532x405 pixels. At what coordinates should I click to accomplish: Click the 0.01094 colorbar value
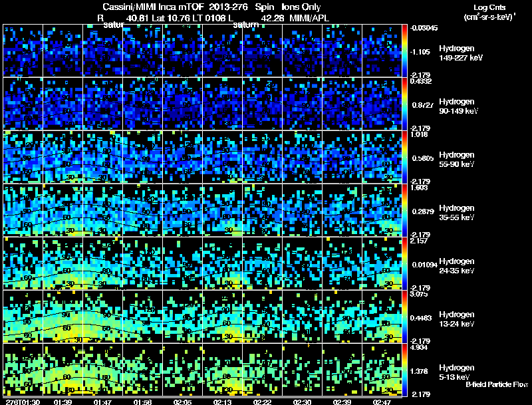tap(424, 265)
